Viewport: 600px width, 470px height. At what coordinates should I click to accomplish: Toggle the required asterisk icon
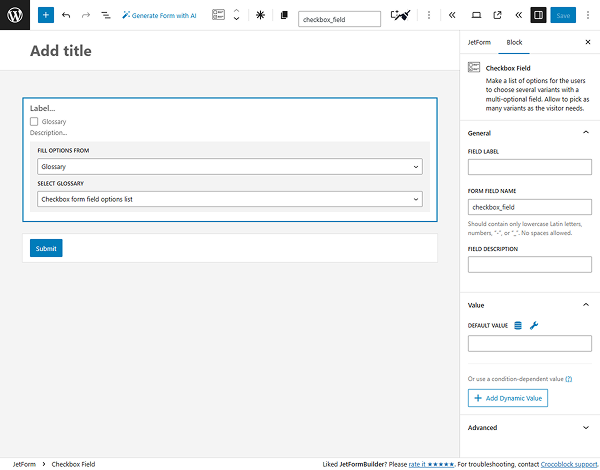[x=260, y=15]
